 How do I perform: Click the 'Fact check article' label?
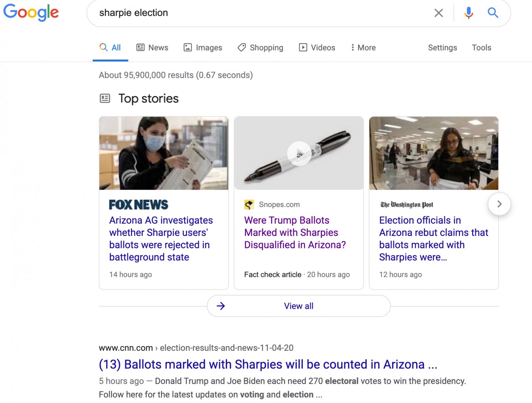273,275
